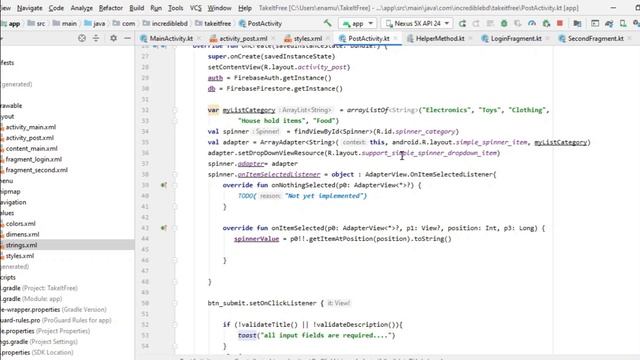Viewport: 640px width, 360px height.
Task: Open the Refactor menu
Action: [111, 8]
